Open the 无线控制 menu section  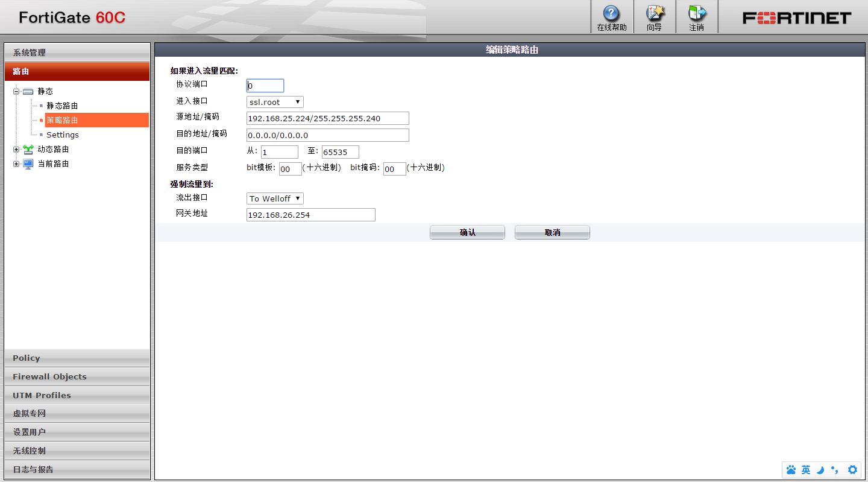pyautogui.click(x=77, y=451)
